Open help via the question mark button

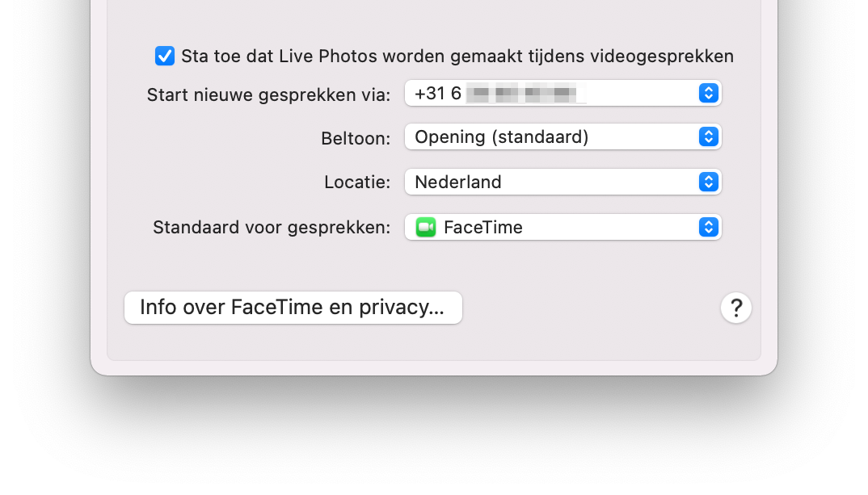coord(735,308)
